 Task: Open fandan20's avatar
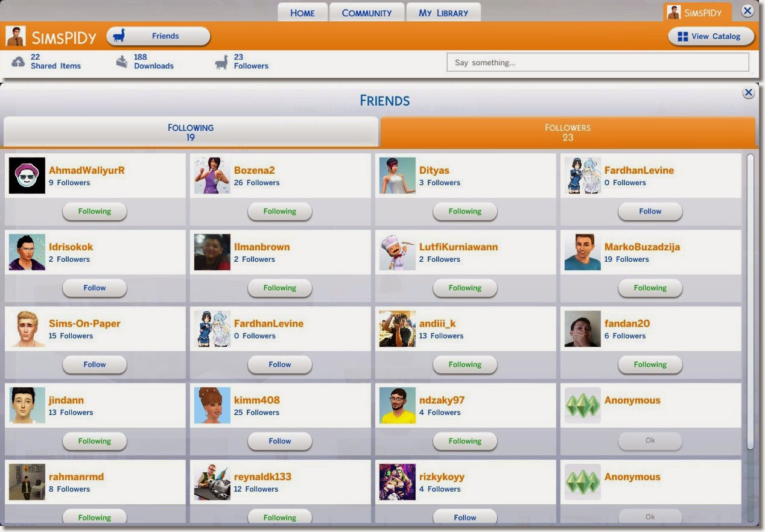tap(583, 329)
